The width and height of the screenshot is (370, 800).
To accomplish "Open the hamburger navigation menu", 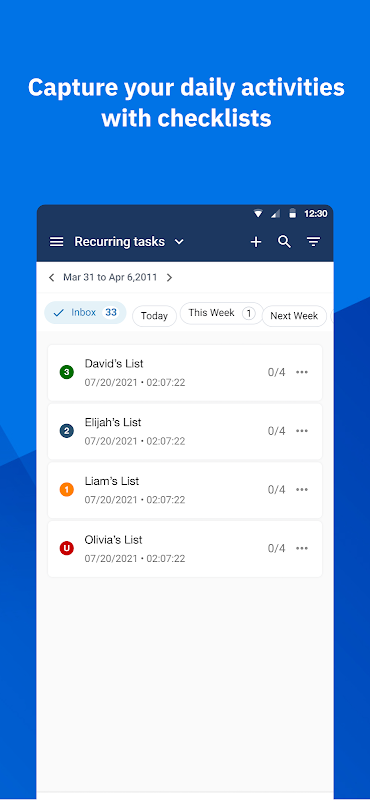I will point(57,242).
